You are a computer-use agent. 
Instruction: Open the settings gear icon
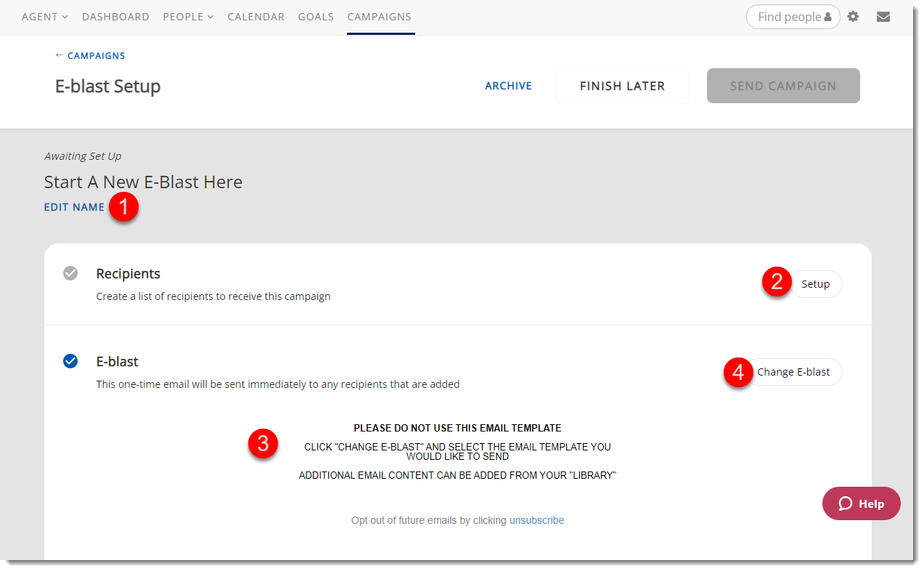click(x=853, y=17)
